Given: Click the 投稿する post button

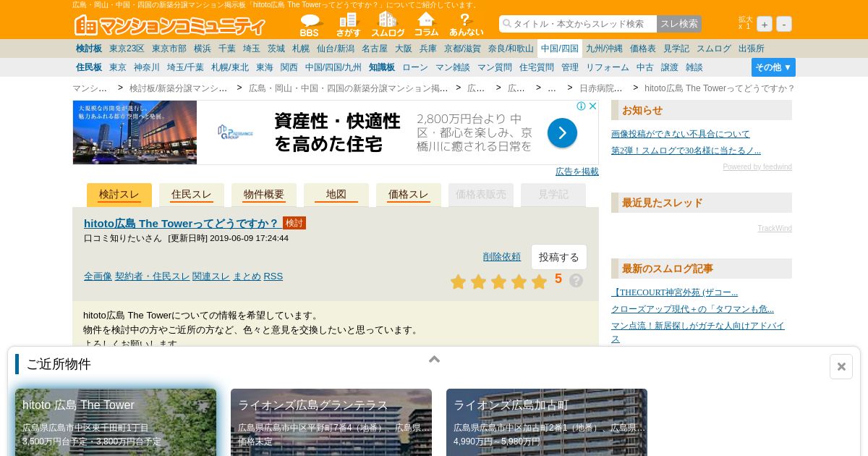Looking at the screenshot, I should (559, 257).
